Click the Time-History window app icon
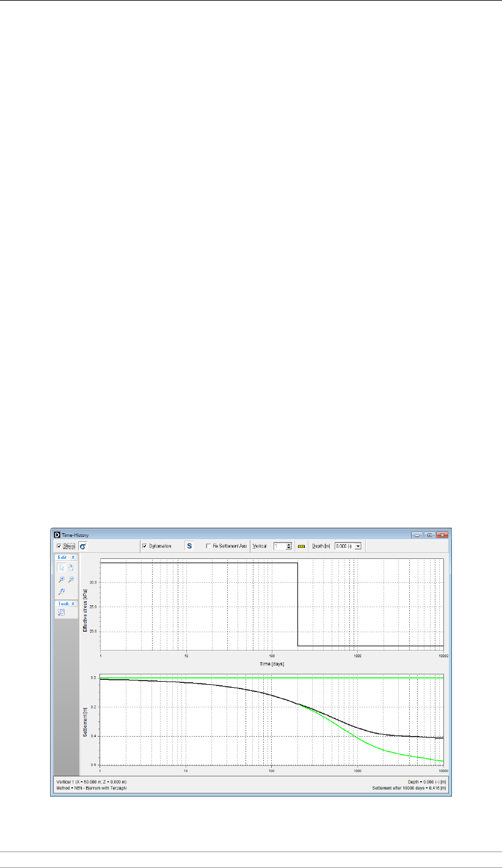Image resolution: width=502 pixels, height=868 pixels. 57,534
